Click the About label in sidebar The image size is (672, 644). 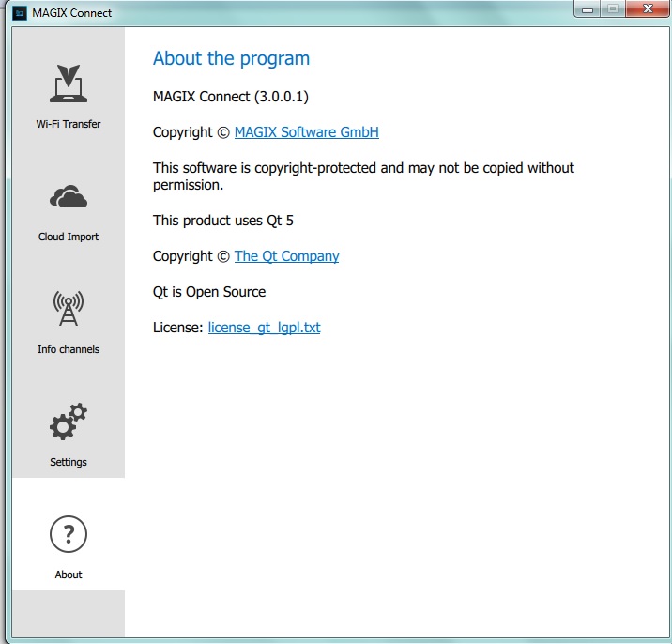pyautogui.click(x=69, y=575)
